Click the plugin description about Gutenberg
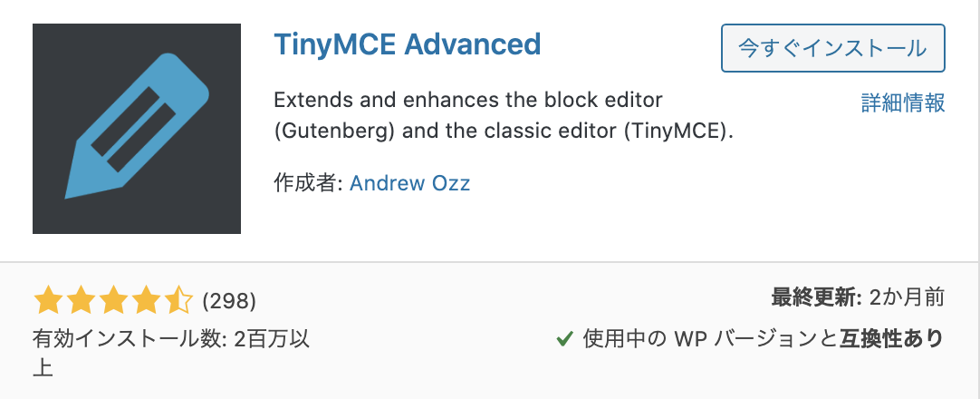 (x=503, y=116)
